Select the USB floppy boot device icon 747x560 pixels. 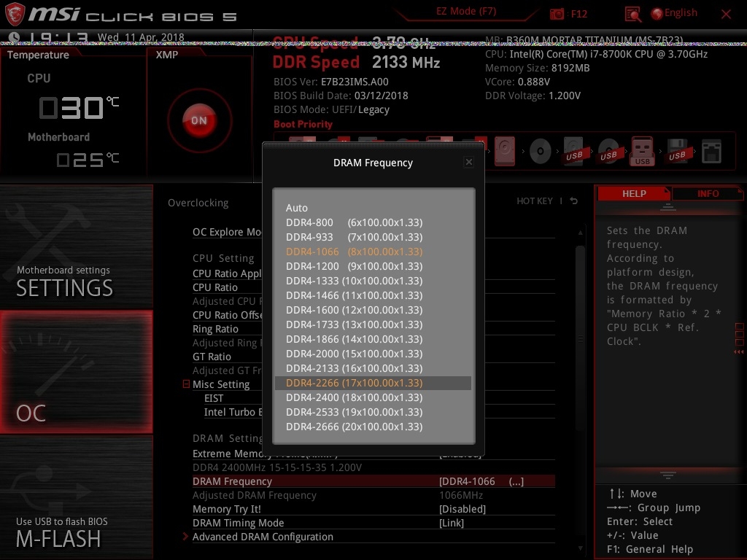tap(677, 151)
